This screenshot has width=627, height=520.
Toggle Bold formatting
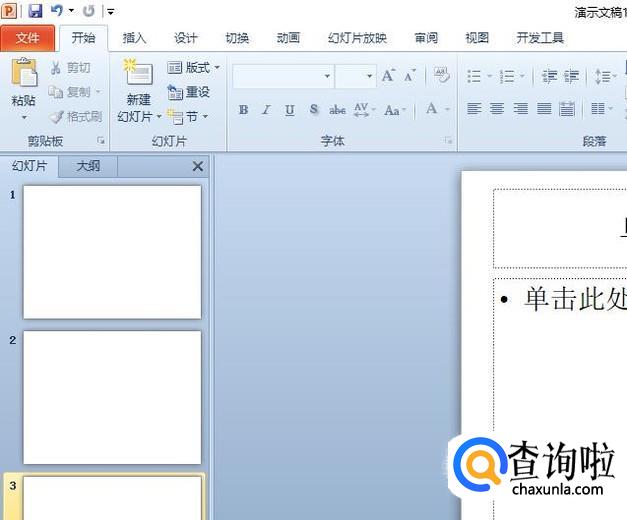[244, 110]
